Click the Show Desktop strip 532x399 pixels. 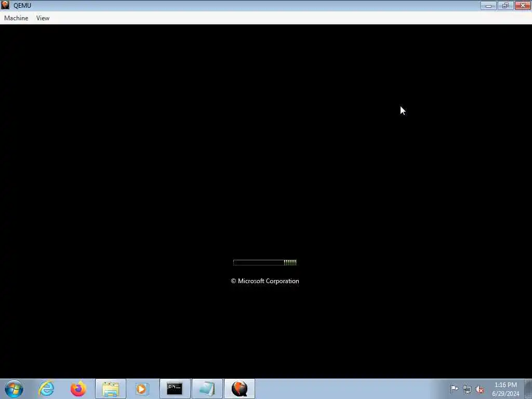pyautogui.click(x=528, y=389)
